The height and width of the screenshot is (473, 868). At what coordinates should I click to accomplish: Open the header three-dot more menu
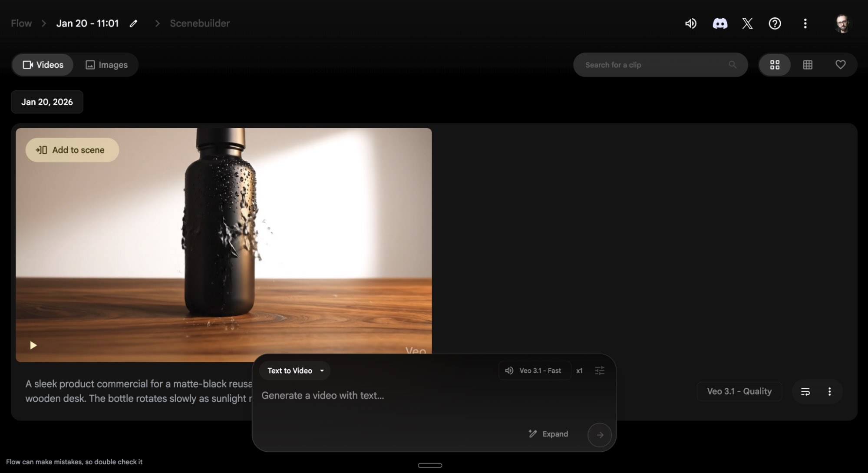pyautogui.click(x=805, y=23)
